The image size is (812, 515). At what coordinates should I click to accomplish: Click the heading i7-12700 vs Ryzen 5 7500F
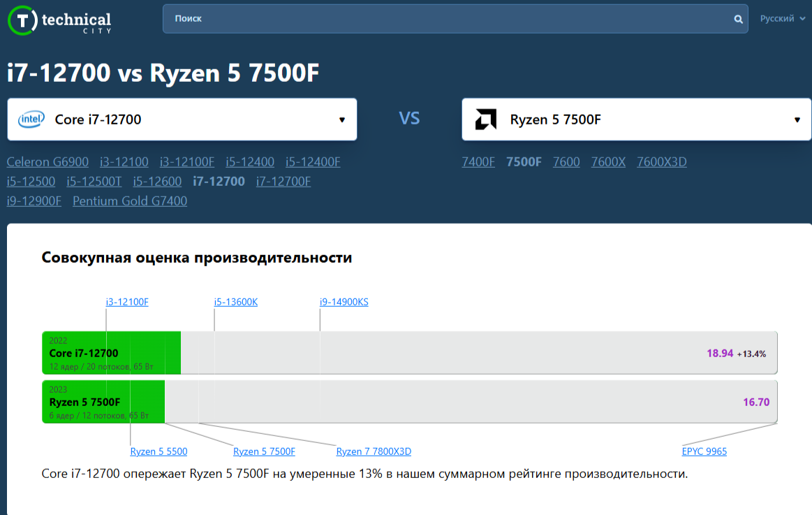163,73
